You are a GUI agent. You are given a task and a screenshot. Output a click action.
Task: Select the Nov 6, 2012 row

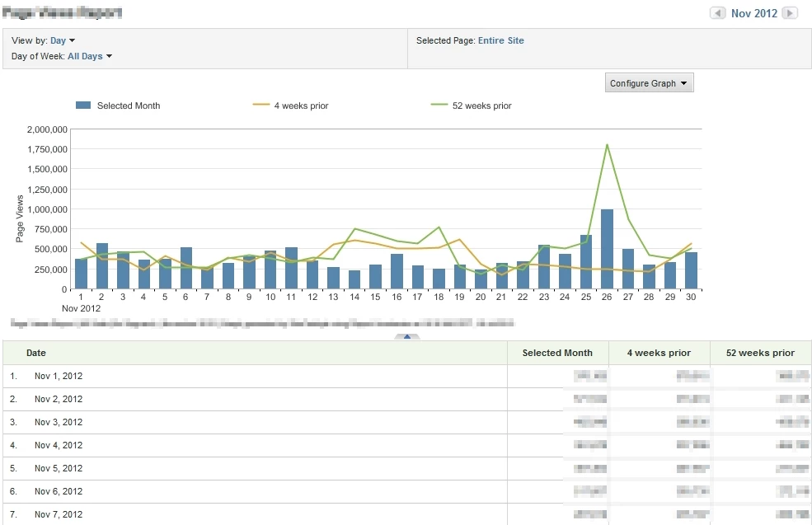click(407, 491)
